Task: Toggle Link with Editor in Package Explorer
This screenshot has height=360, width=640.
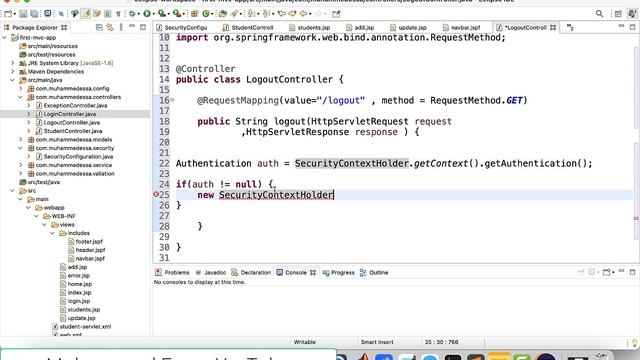Action: (110, 27)
